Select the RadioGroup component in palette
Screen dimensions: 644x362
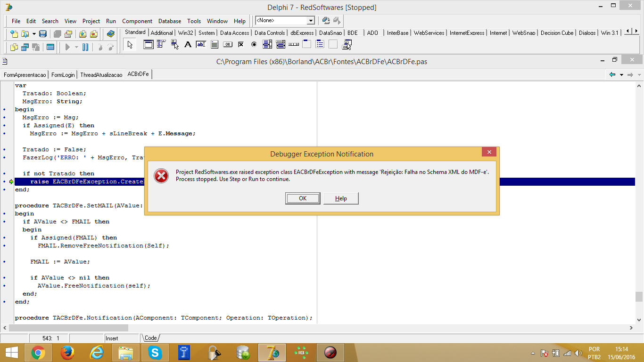click(320, 45)
